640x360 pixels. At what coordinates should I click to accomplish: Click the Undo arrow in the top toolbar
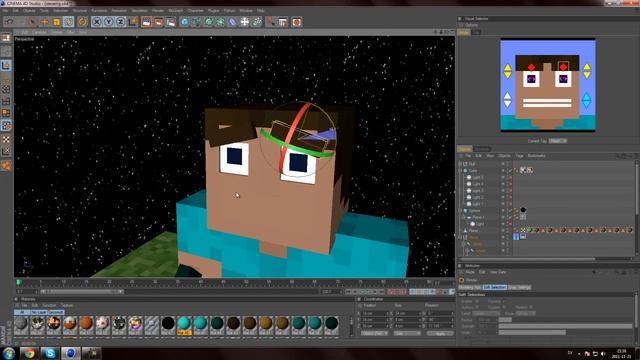pos(9,22)
